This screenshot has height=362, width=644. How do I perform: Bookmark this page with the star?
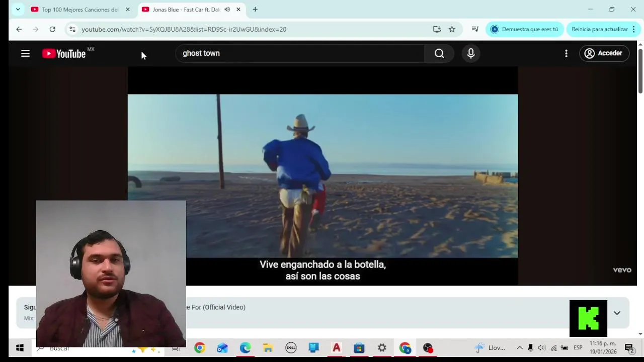(452, 29)
